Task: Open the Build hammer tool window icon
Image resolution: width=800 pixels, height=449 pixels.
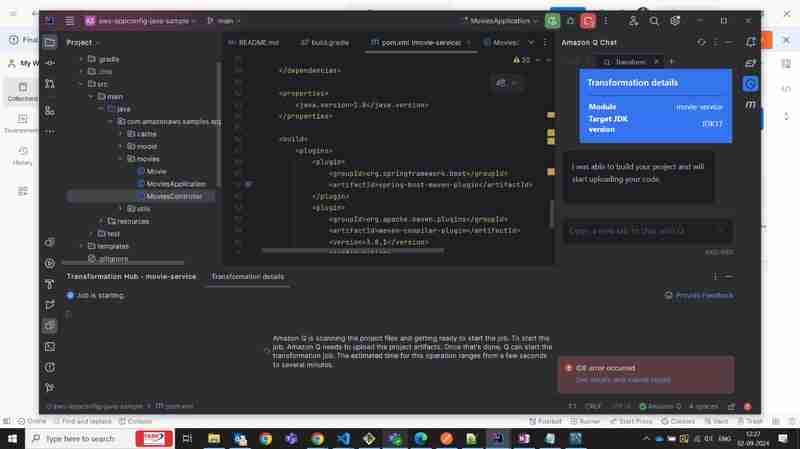Action: tap(49, 284)
